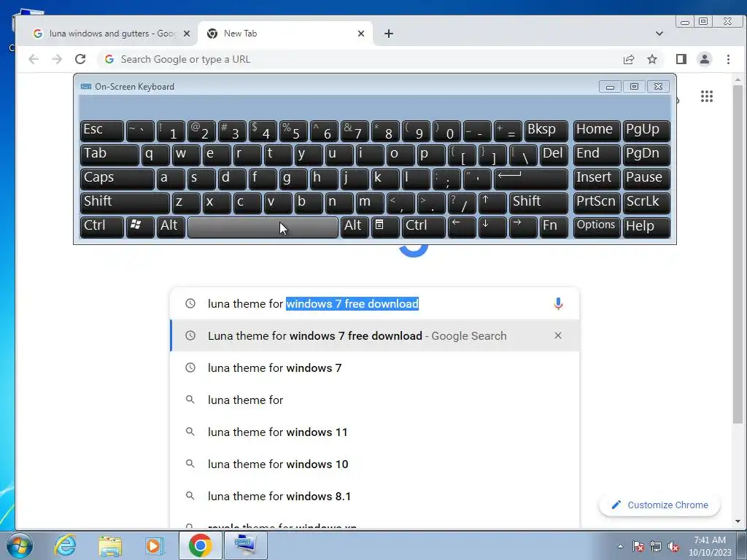Toggle the ScrLk key
Viewport: 747px width, 560px height.
(646, 203)
